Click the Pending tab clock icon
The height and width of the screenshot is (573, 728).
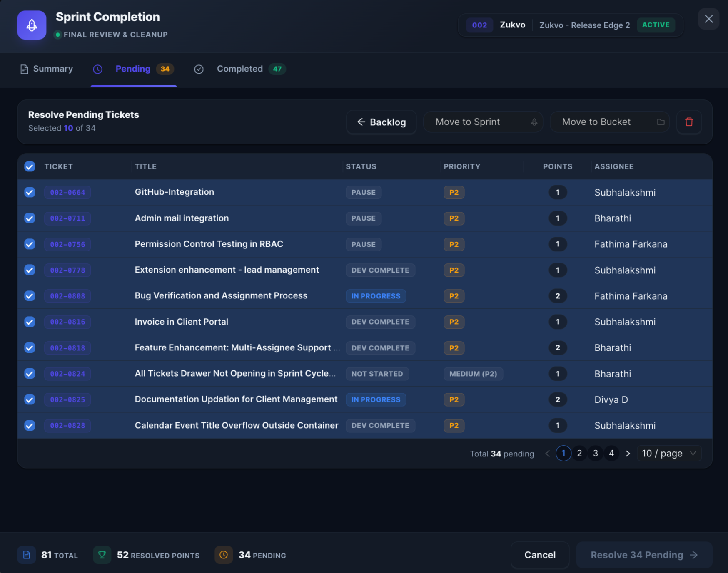tap(97, 69)
